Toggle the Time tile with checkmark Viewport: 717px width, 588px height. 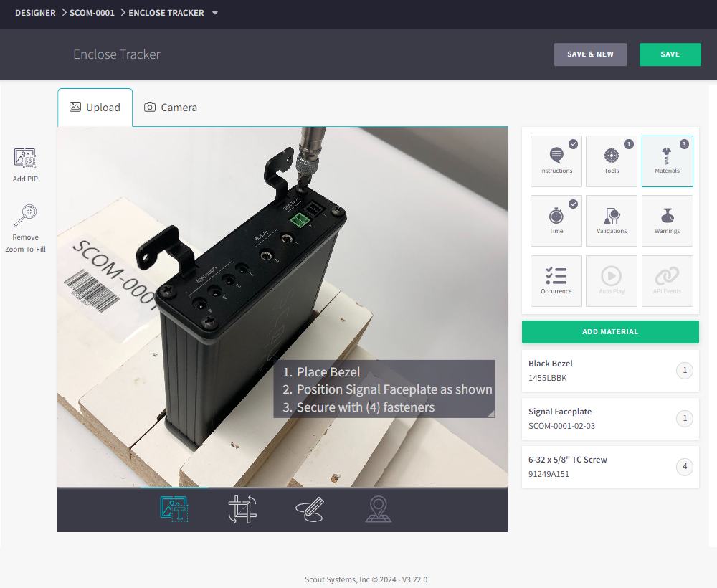tap(556, 221)
